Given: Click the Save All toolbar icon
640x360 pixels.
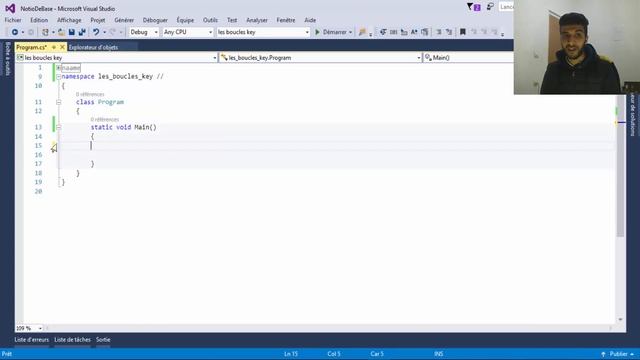Looking at the screenshot, I should click(82, 32).
